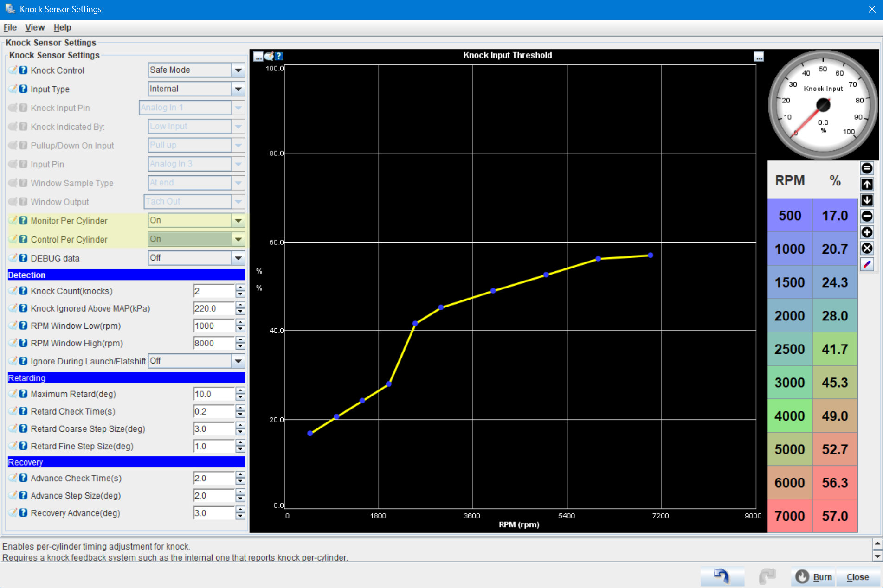
Task: Click the blue help icon above the graph
Action: (278, 56)
